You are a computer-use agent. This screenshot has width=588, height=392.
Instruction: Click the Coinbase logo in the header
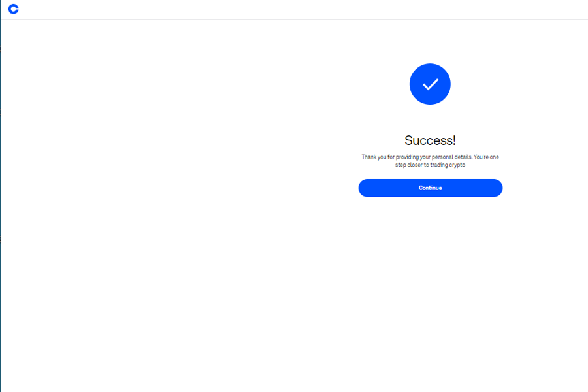(14, 9)
